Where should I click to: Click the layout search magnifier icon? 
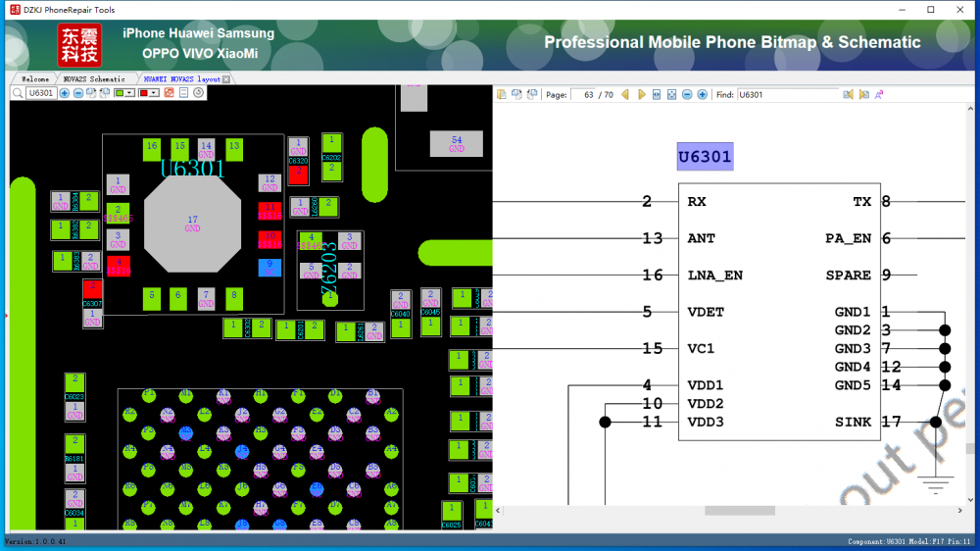(18, 93)
